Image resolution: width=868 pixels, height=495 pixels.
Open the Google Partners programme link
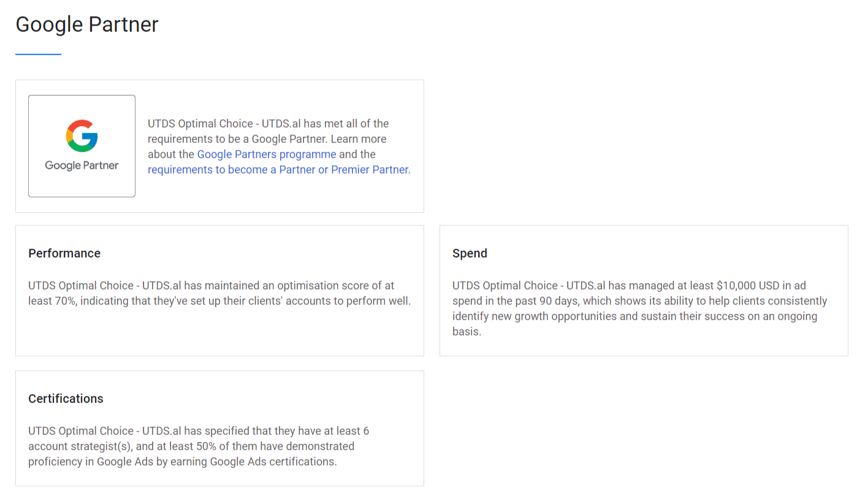267,155
